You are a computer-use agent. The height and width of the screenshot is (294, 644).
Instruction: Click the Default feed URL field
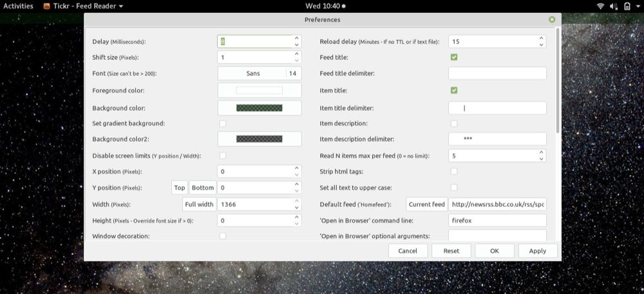point(497,204)
